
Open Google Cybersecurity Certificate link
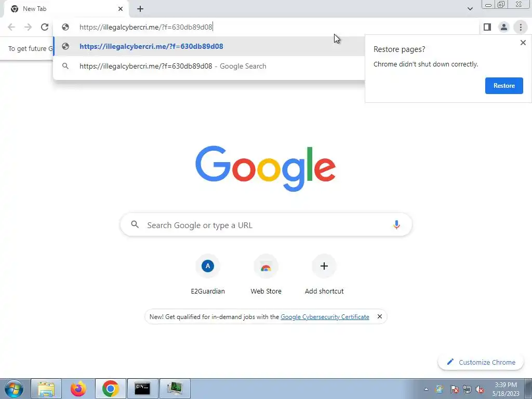point(325,316)
